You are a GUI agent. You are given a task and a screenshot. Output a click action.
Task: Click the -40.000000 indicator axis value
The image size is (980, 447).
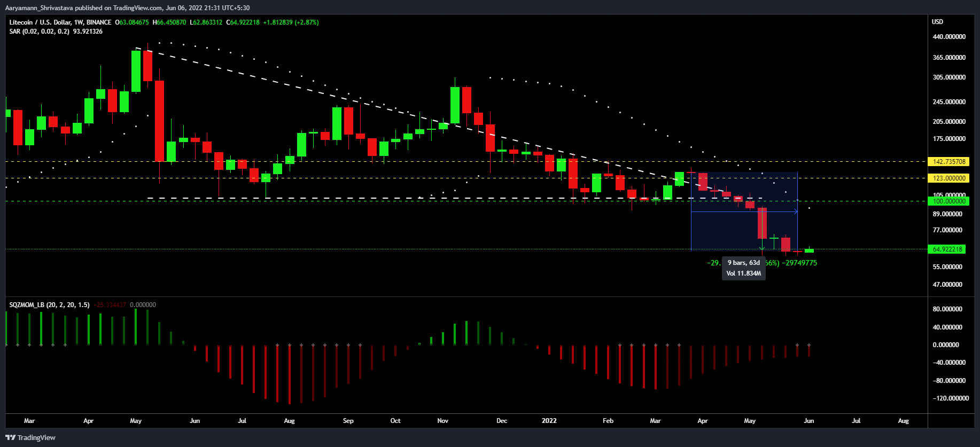[949, 363]
